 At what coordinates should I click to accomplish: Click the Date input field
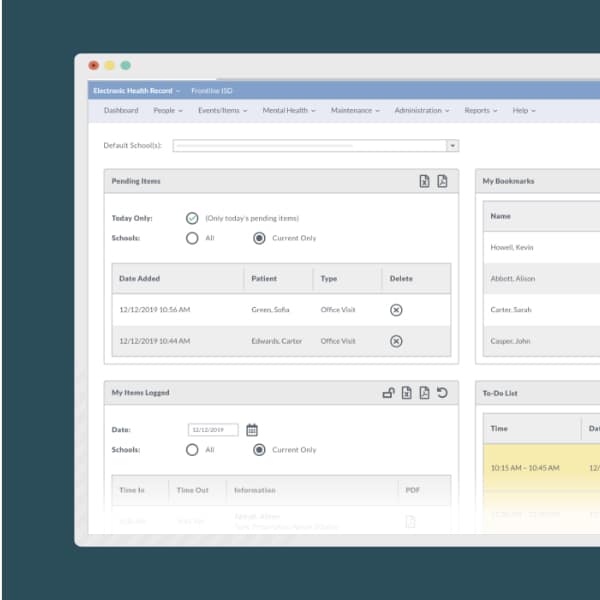pyautogui.click(x=213, y=430)
